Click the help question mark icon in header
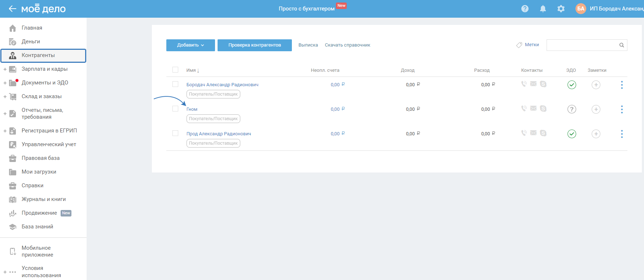The width and height of the screenshot is (644, 280). coord(525,9)
